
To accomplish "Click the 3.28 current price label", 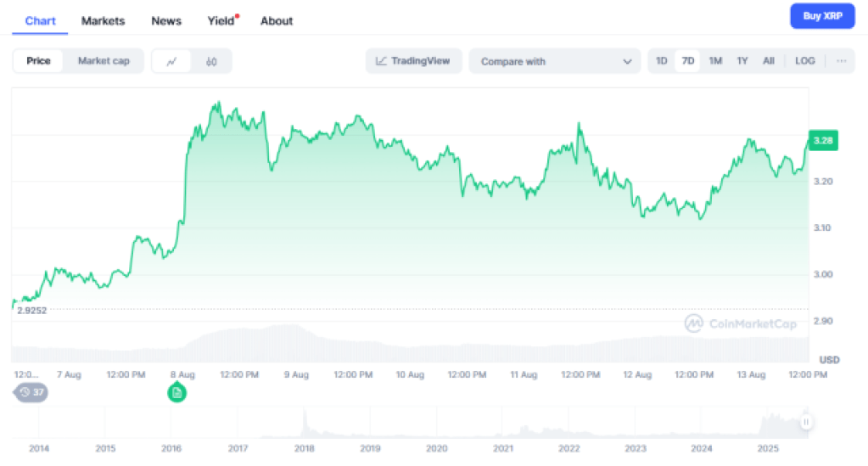I will click(823, 140).
